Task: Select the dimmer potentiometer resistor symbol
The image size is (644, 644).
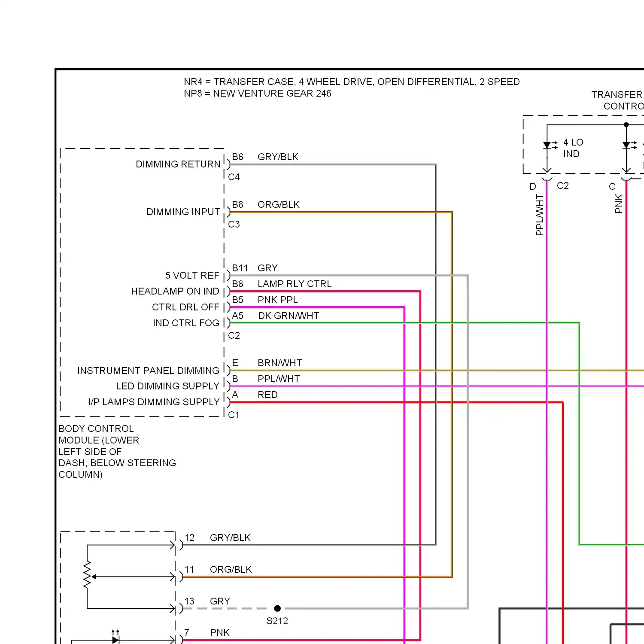Action: [x=88, y=575]
